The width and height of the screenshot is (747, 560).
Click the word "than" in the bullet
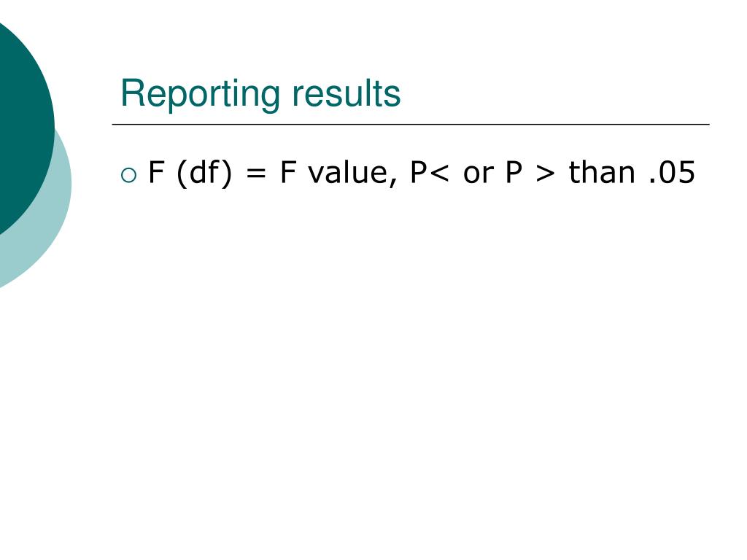[x=602, y=172]
